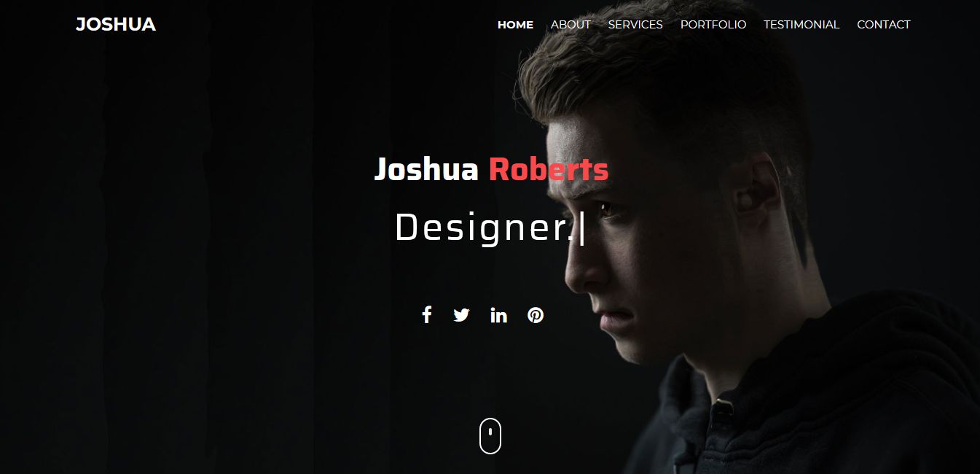
Task: Select the HOME navigation item
Action: click(515, 25)
